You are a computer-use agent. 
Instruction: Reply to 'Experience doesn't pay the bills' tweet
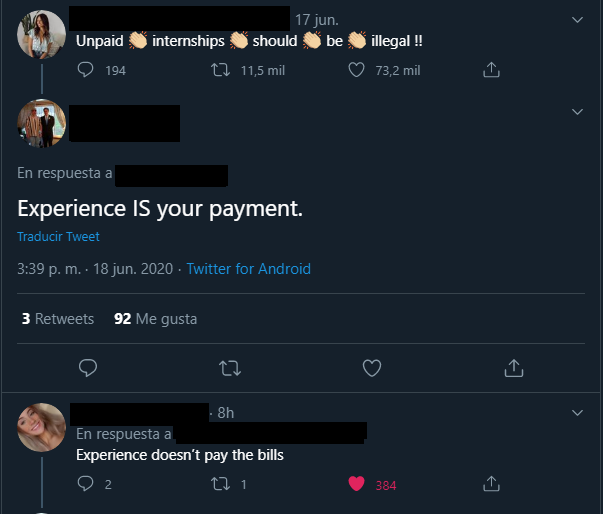[x=86, y=484]
